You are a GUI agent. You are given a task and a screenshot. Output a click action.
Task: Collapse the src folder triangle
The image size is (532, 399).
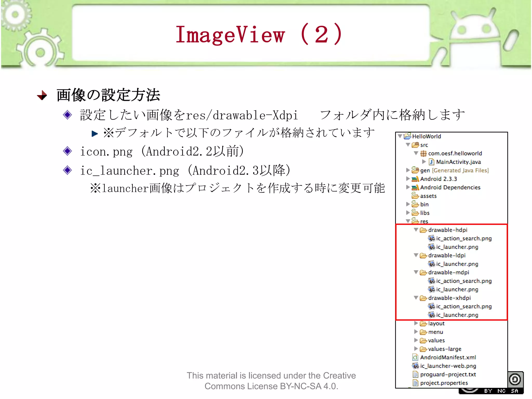408,145
